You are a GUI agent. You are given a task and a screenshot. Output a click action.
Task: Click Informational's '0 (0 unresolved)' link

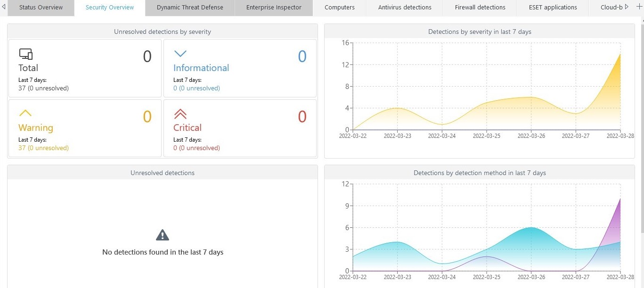click(x=196, y=88)
